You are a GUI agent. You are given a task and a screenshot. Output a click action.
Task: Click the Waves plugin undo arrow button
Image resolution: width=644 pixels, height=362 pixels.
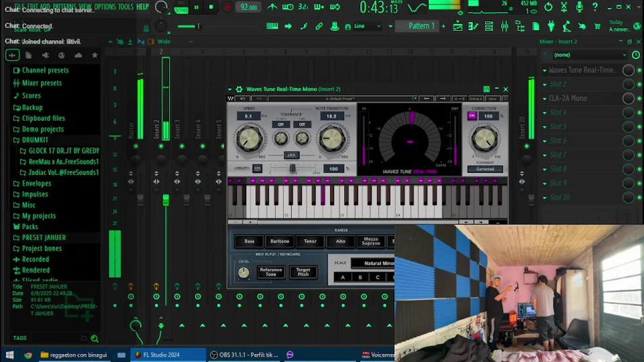coord(243,99)
